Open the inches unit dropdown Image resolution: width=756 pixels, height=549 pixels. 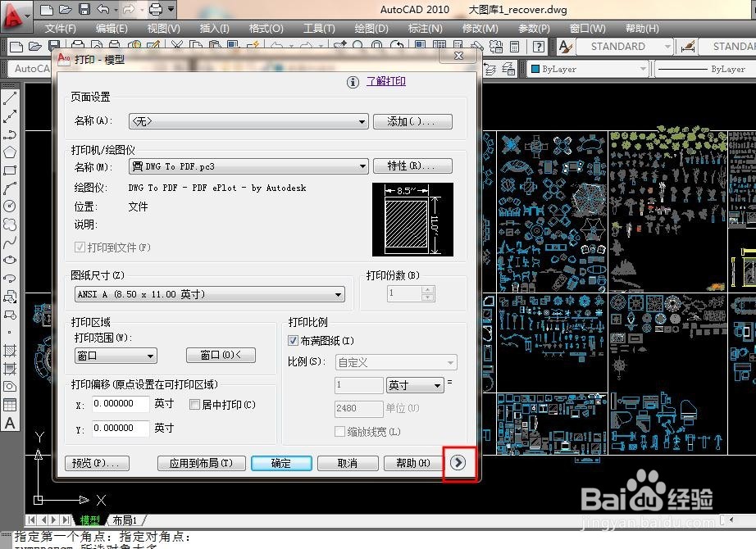[x=415, y=385]
